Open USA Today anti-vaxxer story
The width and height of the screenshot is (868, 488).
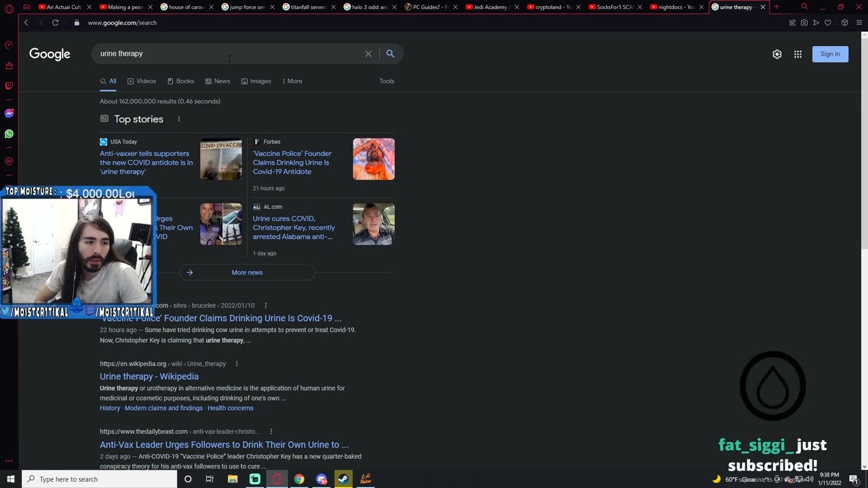click(146, 163)
